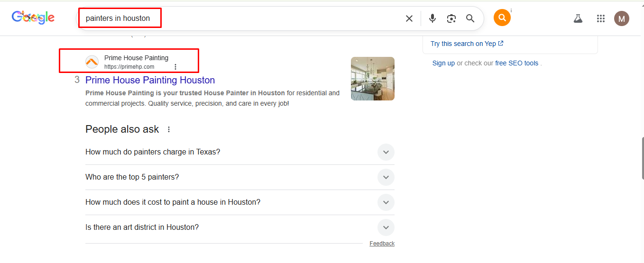Expand "Who are the top 5 painters?"
The width and height of the screenshot is (644, 263).
click(x=386, y=177)
